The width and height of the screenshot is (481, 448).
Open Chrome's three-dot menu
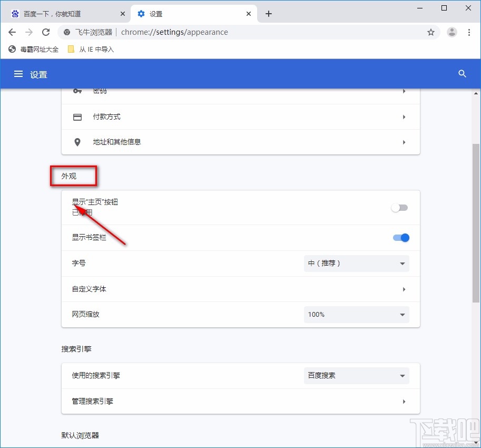[469, 32]
